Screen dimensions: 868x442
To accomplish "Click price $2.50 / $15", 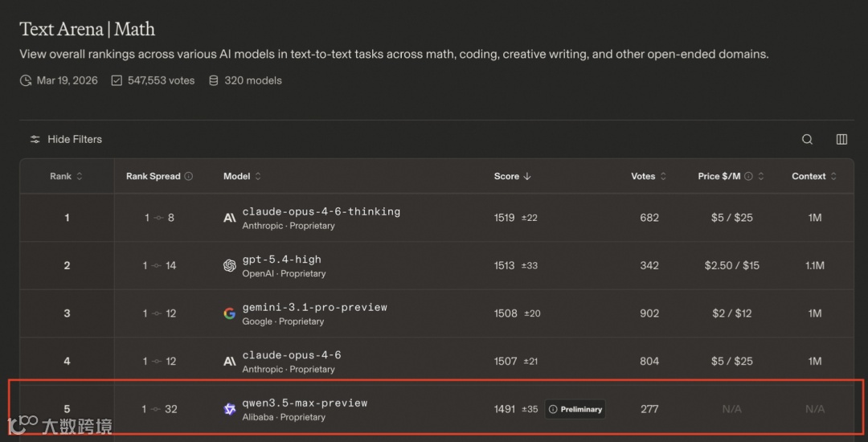I will (732, 265).
